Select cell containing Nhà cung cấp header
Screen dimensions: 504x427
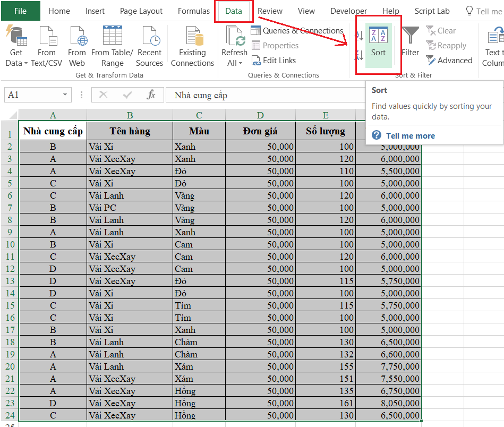click(x=52, y=130)
